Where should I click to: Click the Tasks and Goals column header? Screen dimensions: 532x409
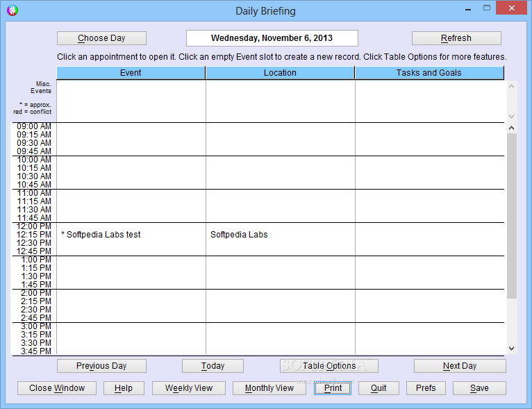pyautogui.click(x=429, y=73)
